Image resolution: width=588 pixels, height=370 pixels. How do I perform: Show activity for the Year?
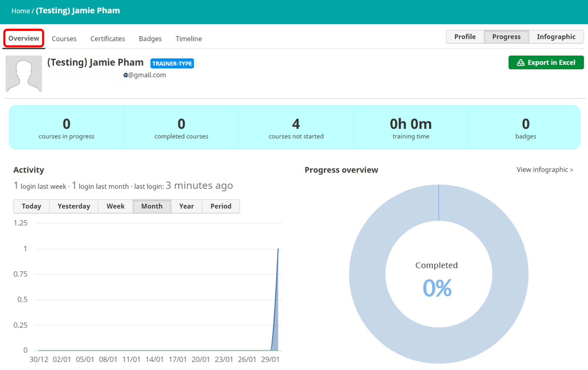pos(186,206)
